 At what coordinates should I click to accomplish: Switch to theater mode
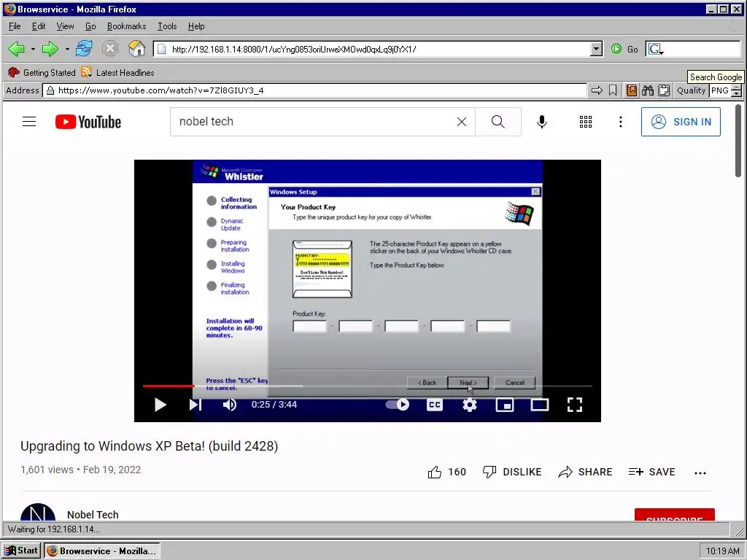coord(540,405)
